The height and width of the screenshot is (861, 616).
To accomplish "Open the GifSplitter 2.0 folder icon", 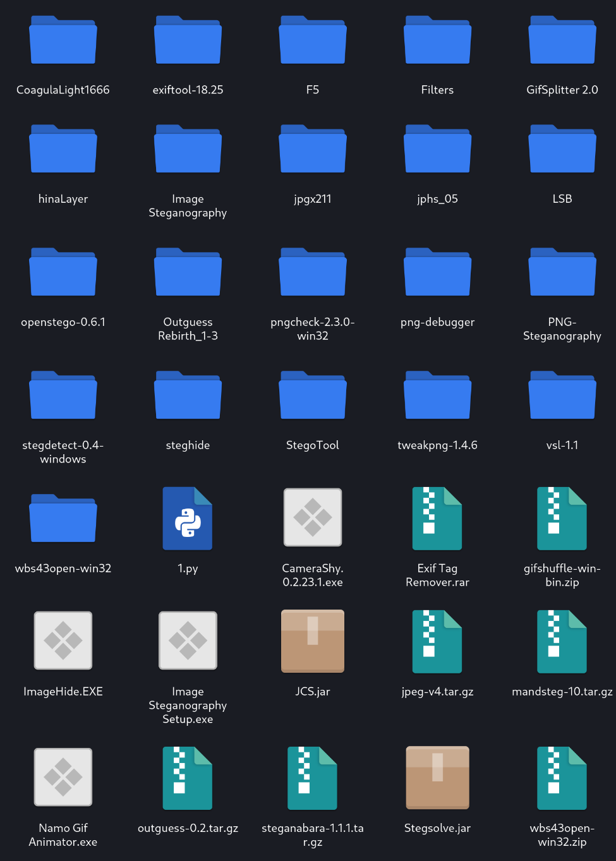I will coord(562,40).
